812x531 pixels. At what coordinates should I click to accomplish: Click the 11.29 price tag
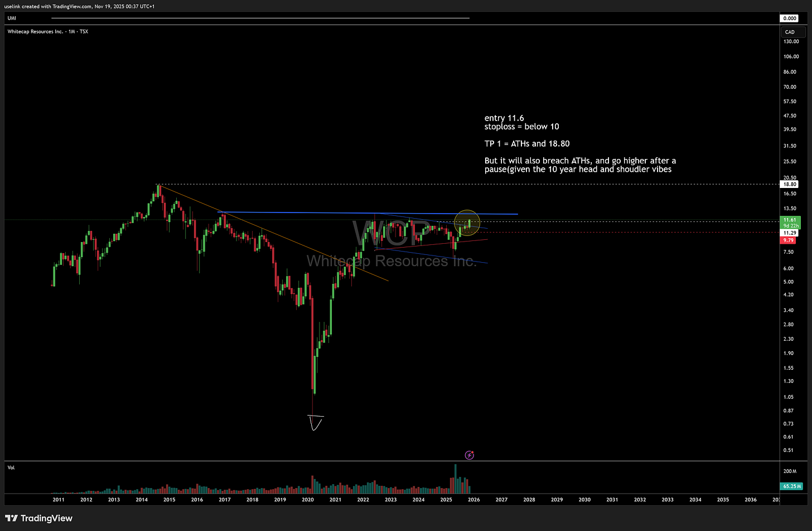(790, 233)
